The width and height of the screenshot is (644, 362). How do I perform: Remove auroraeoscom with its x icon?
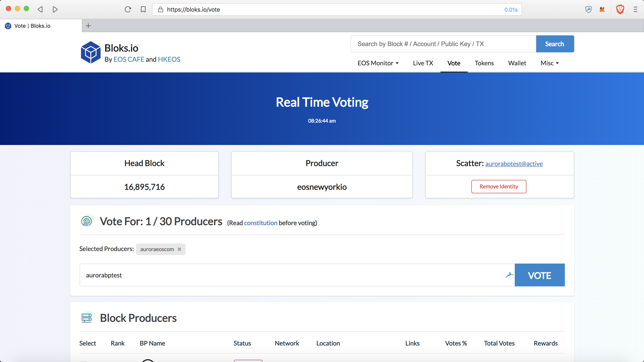coord(179,249)
